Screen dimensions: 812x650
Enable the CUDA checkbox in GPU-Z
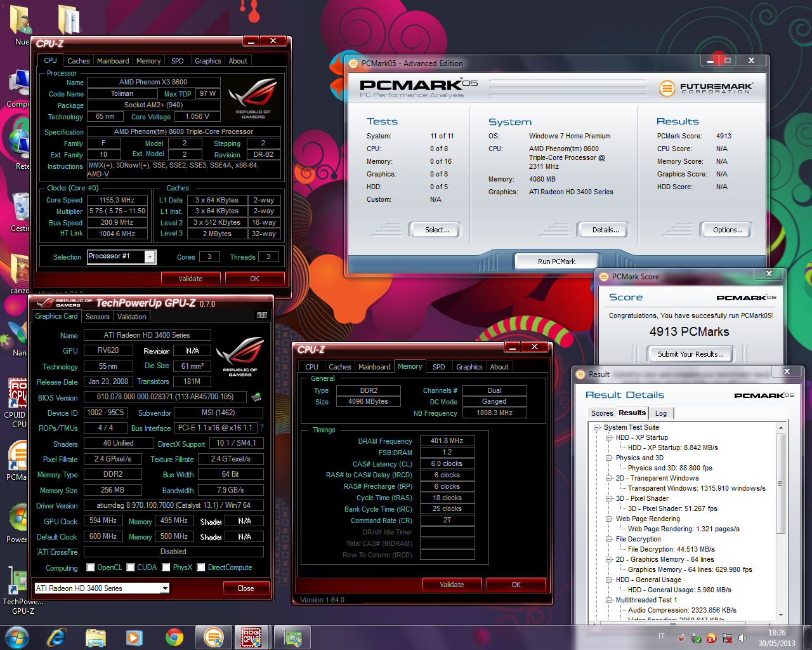pyautogui.click(x=131, y=567)
